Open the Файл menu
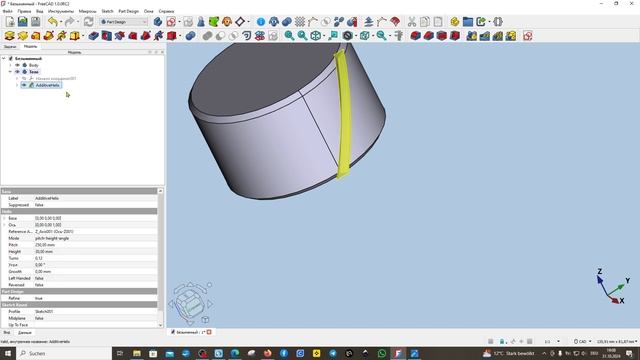Screen dimensions: 640x360 click(x=7, y=11)
